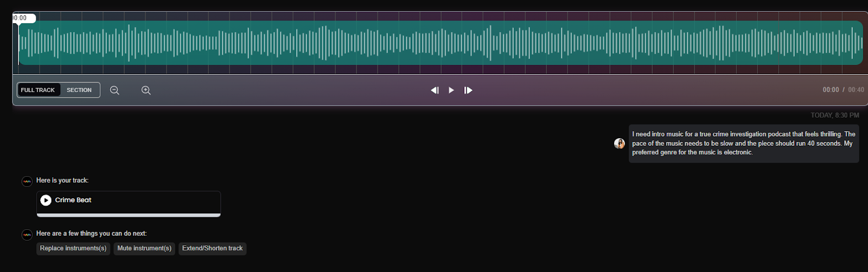Click the user avatar beside the prompt
This screenshot has height=272, width=868.
(x=619, y=144)
